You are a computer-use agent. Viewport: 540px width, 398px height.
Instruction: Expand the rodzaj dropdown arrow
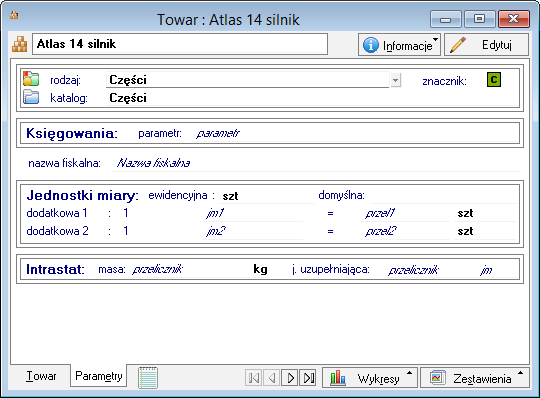click(396, 81)
